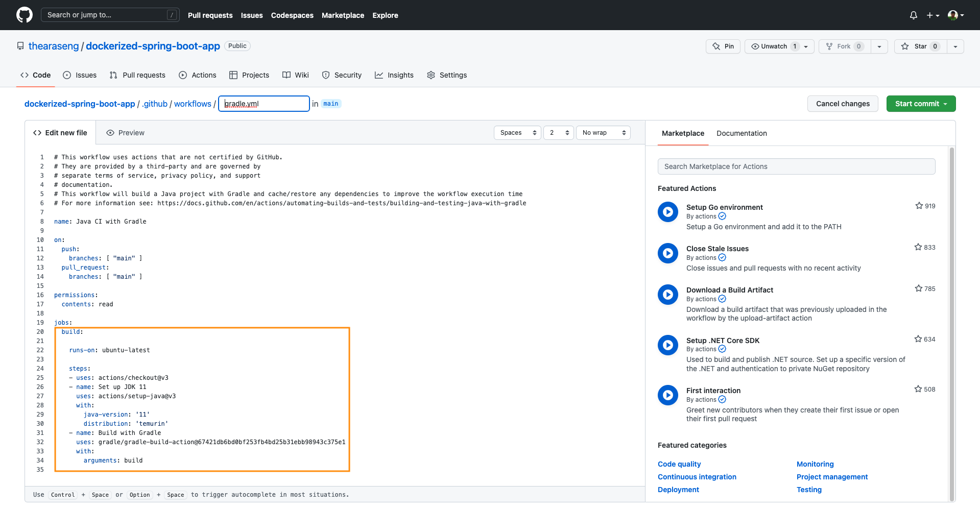Click the Download a Build Artifact action icon
The height and width of the screenshot is (510, 980).
tap(668, 294)
